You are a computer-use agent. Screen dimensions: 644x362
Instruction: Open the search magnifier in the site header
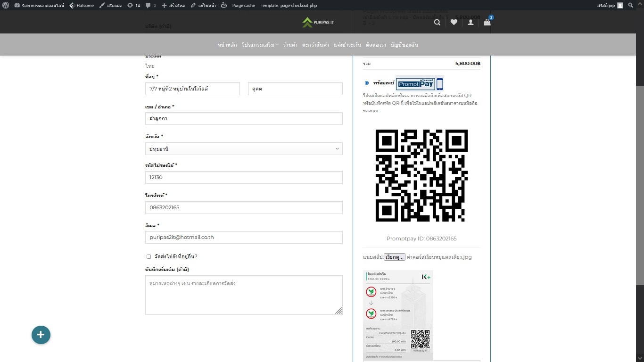[437, 22]
